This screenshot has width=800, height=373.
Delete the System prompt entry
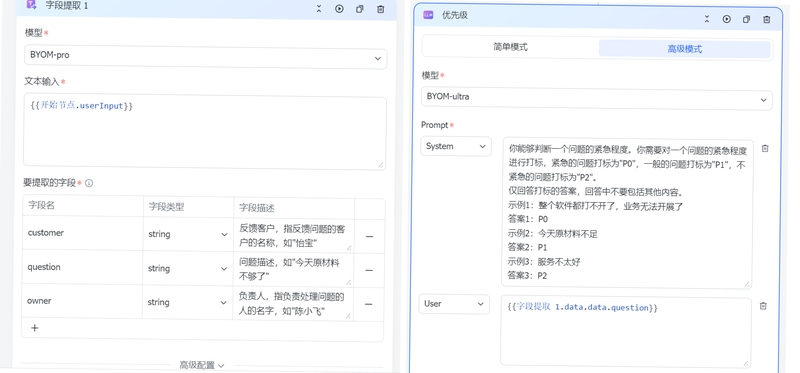click(x=765, y=148)
